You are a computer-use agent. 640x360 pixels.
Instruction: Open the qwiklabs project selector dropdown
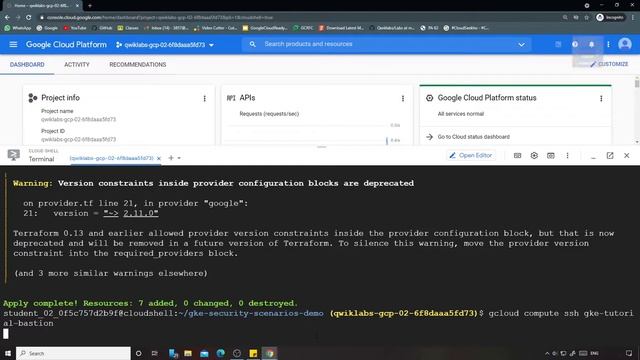pyautogui.click(x=164, y=45)
